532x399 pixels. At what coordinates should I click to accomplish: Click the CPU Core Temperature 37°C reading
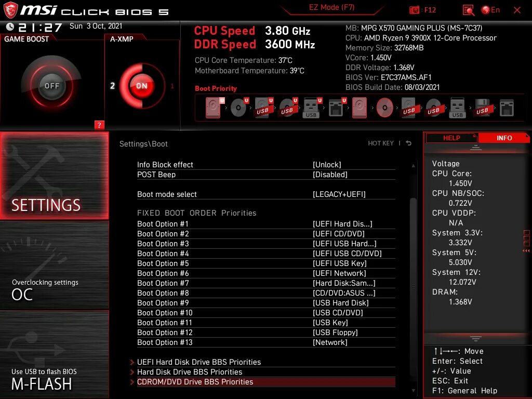click(243, 60)
